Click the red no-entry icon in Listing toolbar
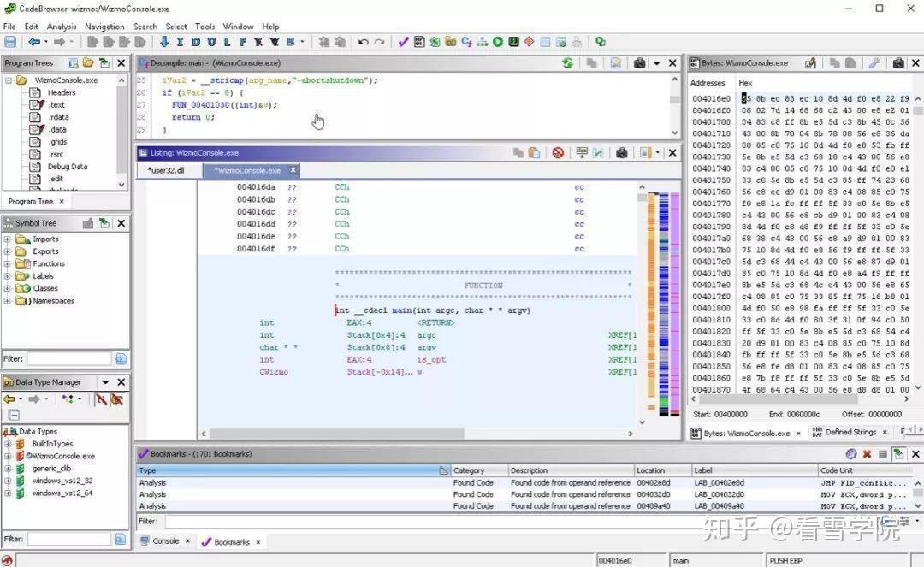 click(558, 153)
